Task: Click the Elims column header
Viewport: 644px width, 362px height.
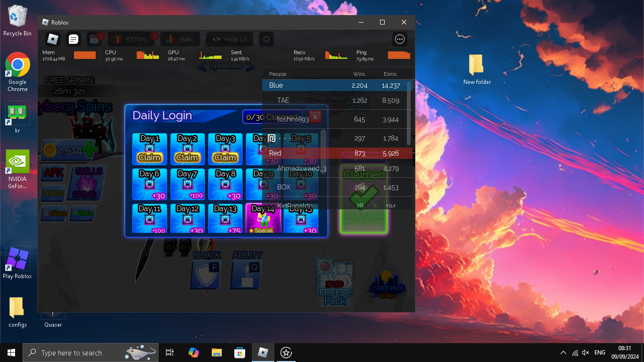Action: pos(390,74)
